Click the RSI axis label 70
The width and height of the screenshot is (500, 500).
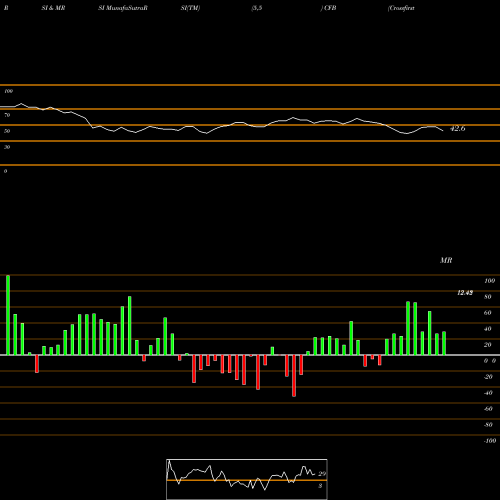point(7,115)
